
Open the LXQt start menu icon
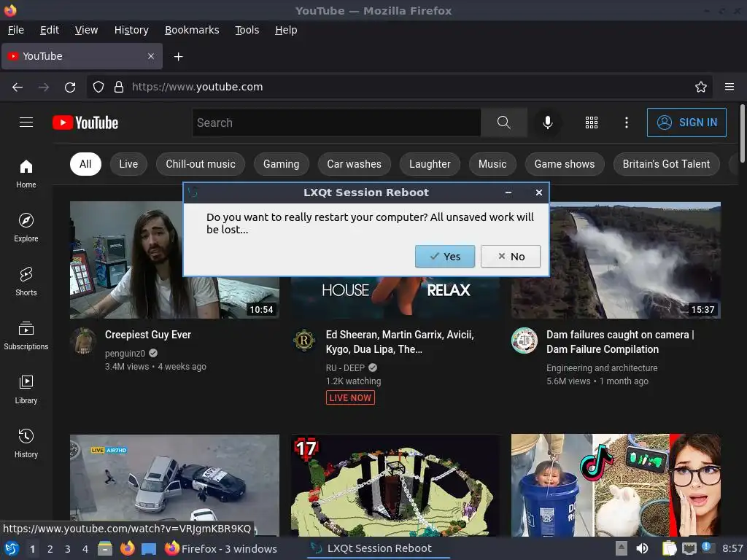[12, 548]
